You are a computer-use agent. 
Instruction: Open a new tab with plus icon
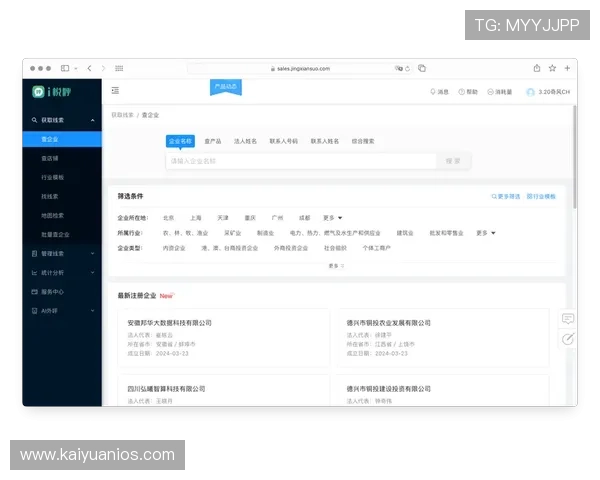click(567, 68)
